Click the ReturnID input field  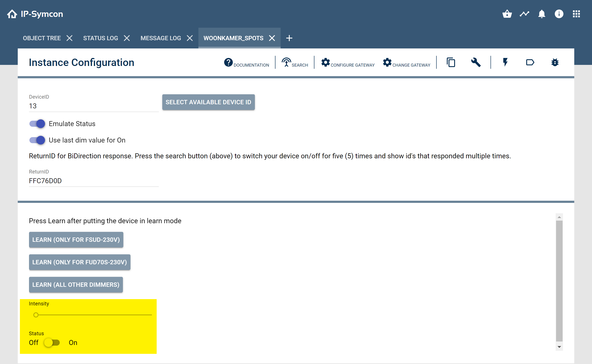tap(94, 181)
